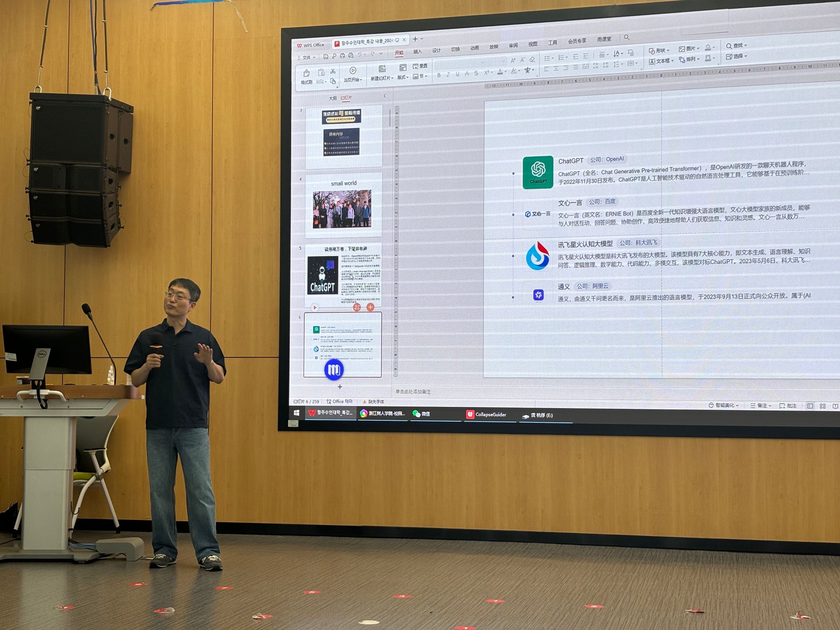The height and width of the screenshot is (630, 840).
Task: Select the small world slide thumbnail
Action: pos(343,205)
